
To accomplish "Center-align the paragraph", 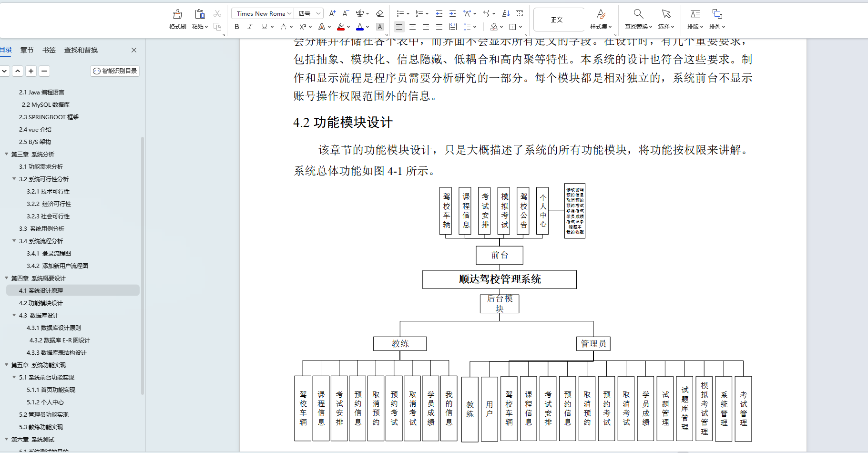I will pos(413,27).
